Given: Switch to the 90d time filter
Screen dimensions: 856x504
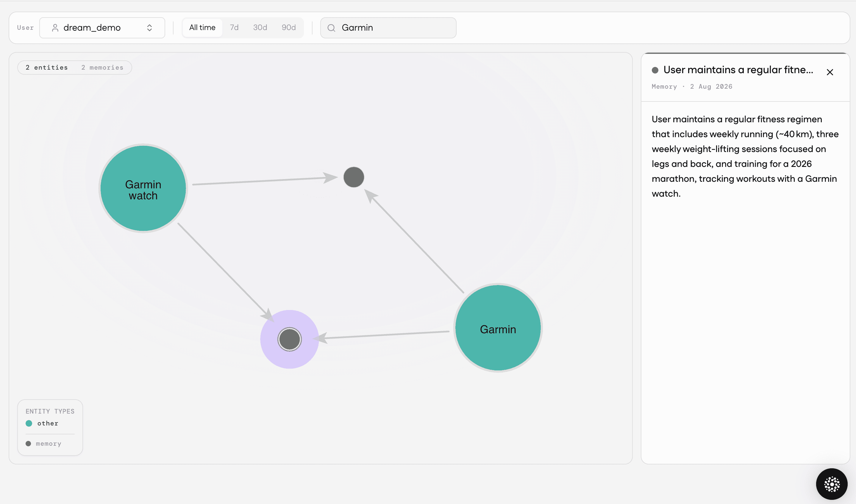Looking at the screenshot, I should coord(288,27).
